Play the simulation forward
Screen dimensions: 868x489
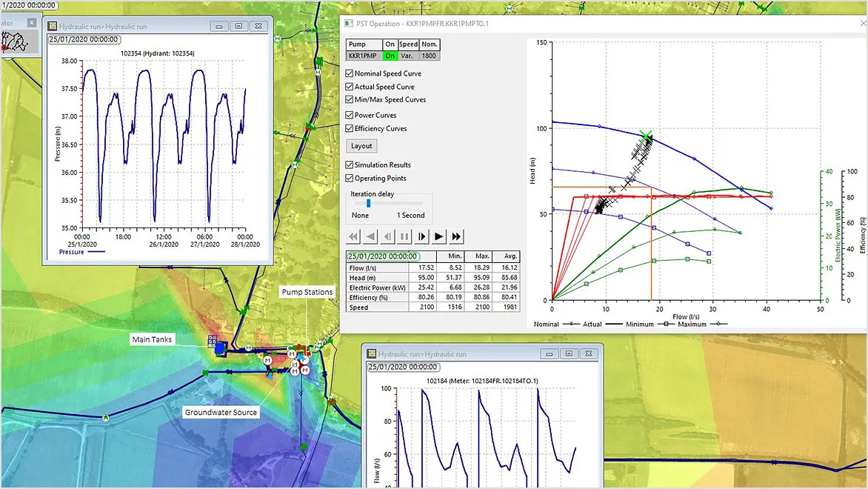point(439,236)
